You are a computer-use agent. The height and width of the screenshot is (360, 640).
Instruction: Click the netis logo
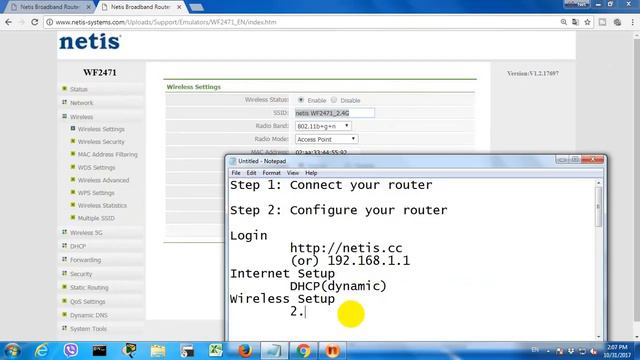(x=90, y=42)
